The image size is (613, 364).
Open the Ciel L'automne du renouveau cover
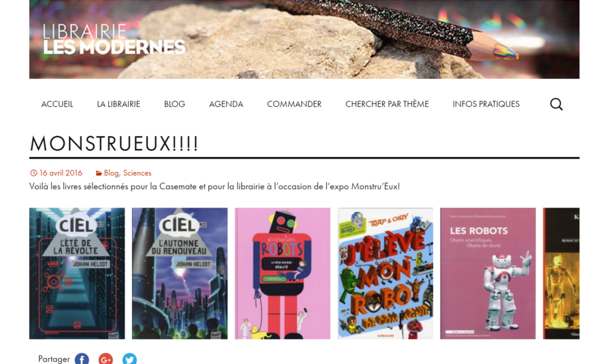(x=180, y=274)
